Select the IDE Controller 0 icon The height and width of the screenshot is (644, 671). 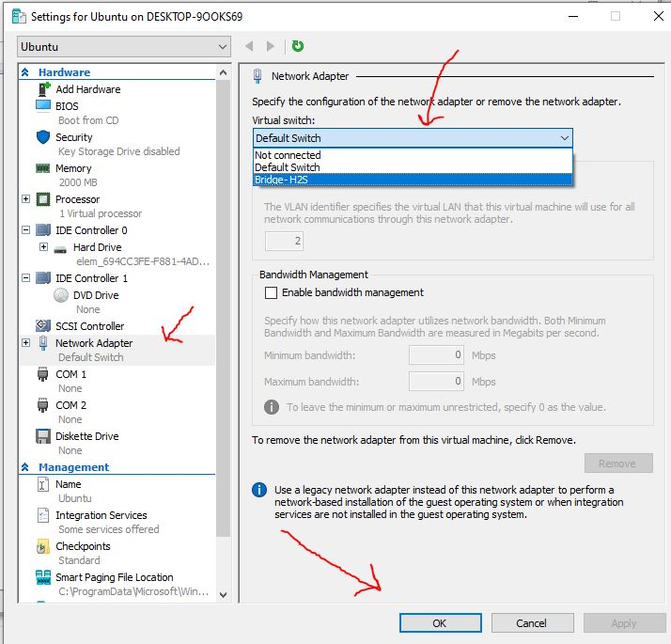click(x=43, y=230)
